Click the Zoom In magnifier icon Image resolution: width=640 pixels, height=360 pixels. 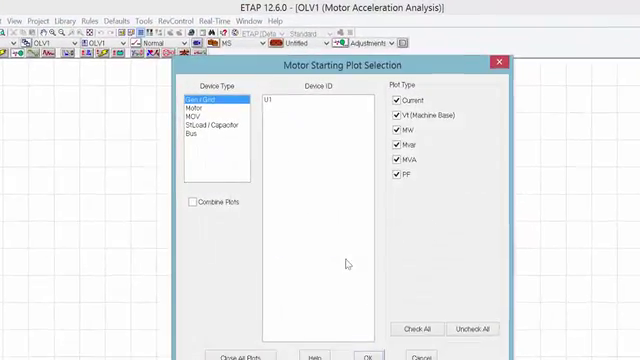53,33
